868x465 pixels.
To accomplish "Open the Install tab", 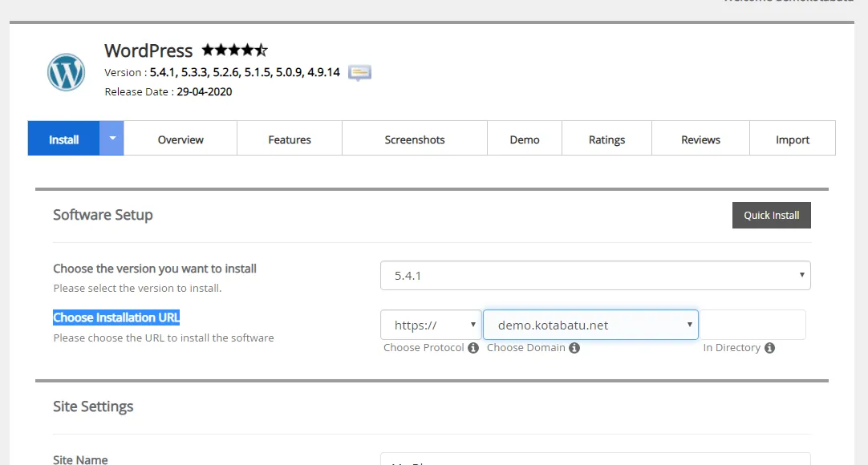I will coord(63,138).
